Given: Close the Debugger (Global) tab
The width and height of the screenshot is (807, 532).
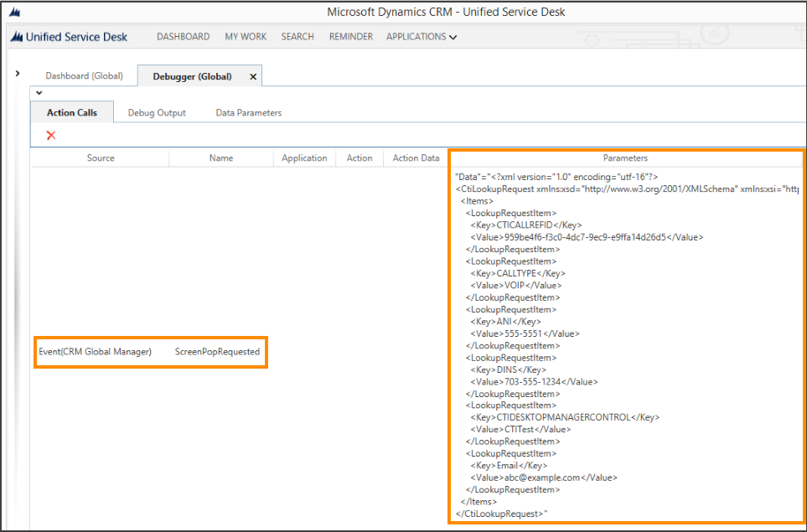Looking at the screenshot, I should (x=253, y=76).
